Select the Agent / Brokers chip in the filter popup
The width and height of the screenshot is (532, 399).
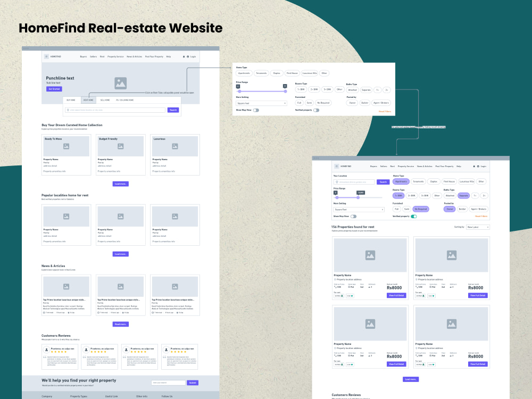[x=381, y=103]
